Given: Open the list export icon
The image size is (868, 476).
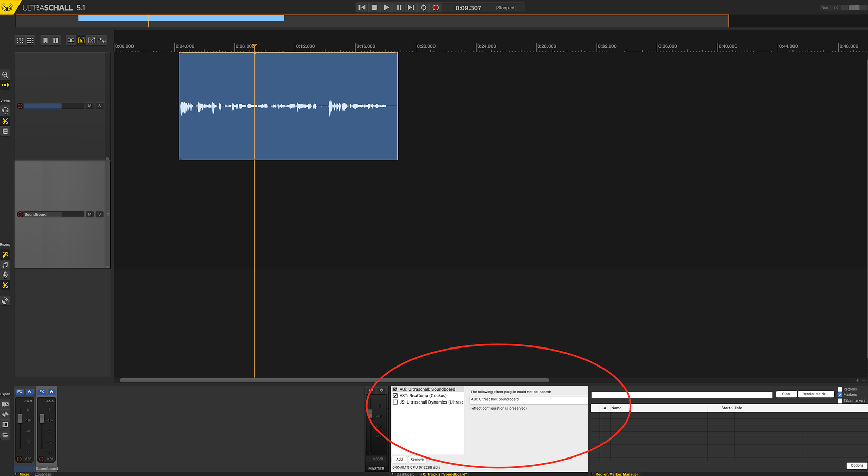Looking at the screenshot, I should tap(5, 425).
